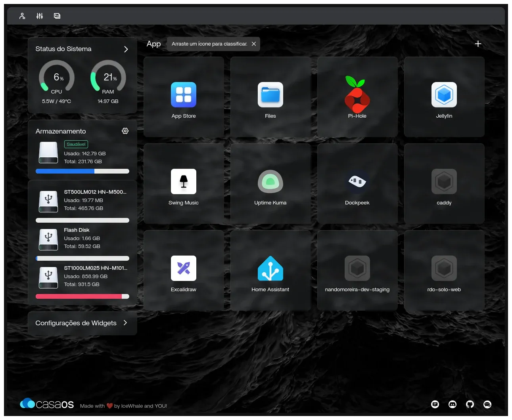Click the CasaOS logo
Image resolution: width=512 pixels, height=420 pixels.
(x=47, y=404)
